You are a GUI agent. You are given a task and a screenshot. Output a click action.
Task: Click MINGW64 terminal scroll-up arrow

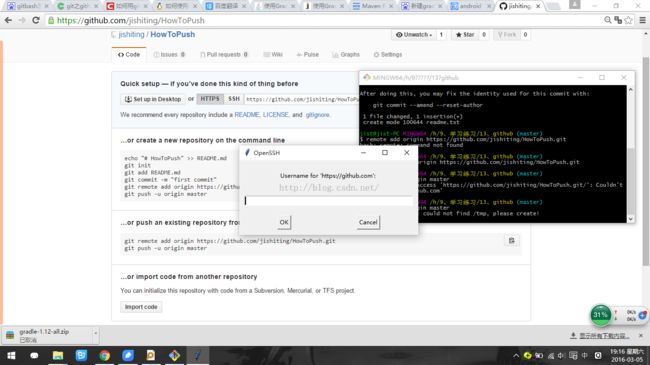[x=631, y=90]
